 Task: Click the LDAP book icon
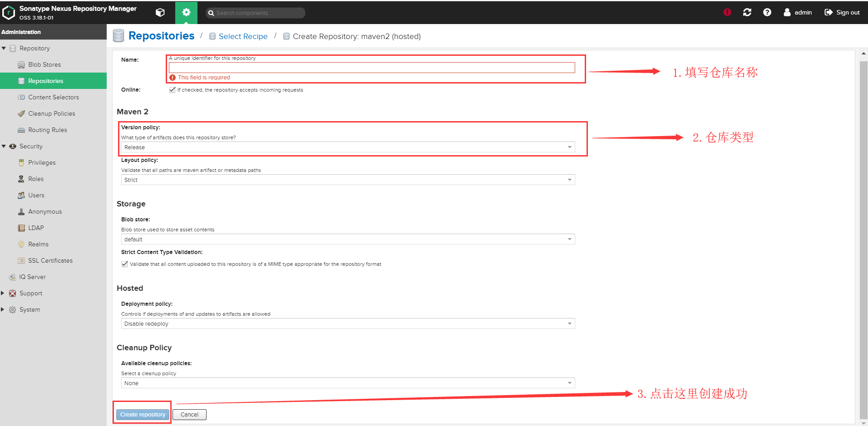(21, 228)
